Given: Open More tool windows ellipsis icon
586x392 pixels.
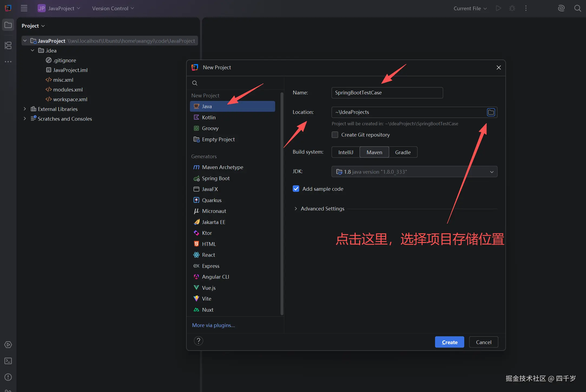Looking at the screenshot, I should tap(8, 62).
